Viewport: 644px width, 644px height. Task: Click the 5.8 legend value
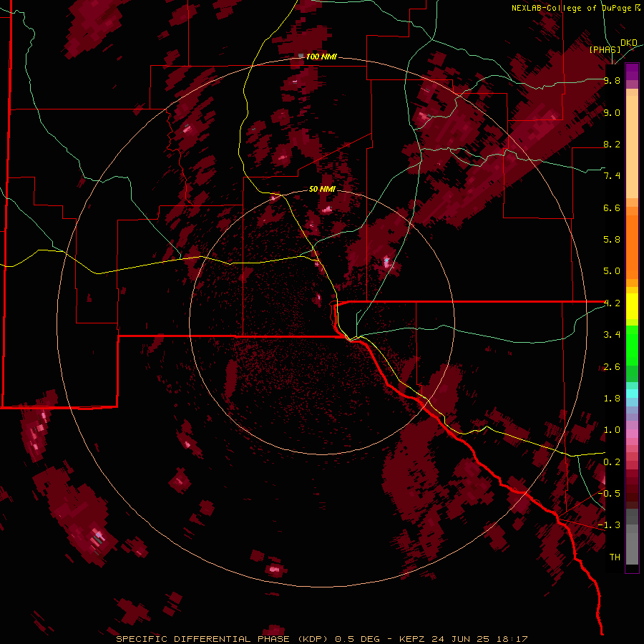pos(612,240)
